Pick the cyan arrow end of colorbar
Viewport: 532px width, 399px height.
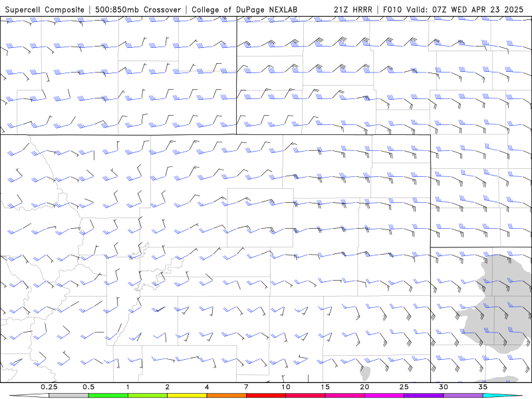[502, 396]
